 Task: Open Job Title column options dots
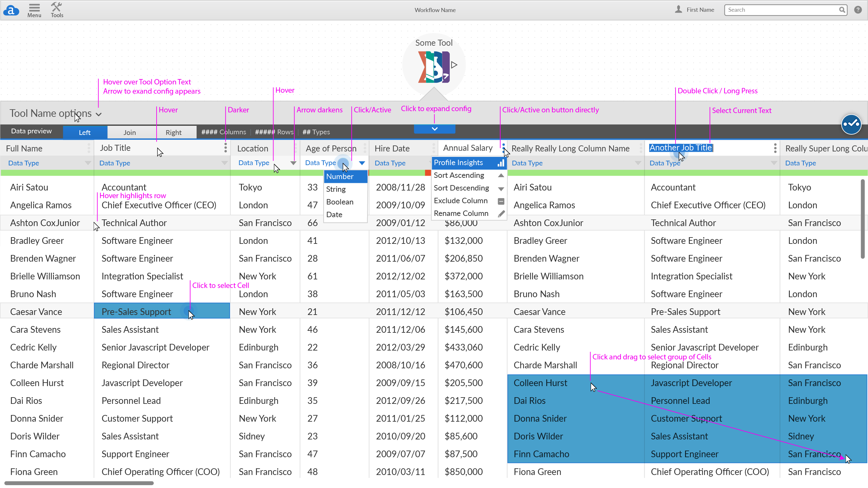(225, 148)
